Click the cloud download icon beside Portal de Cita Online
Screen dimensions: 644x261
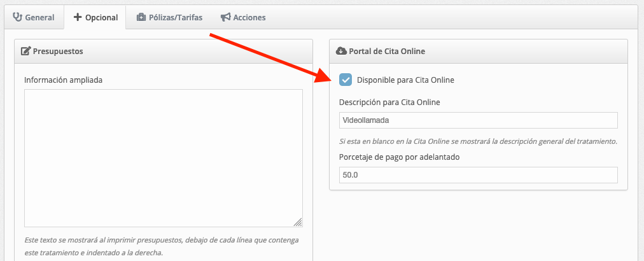coord(341,51)
